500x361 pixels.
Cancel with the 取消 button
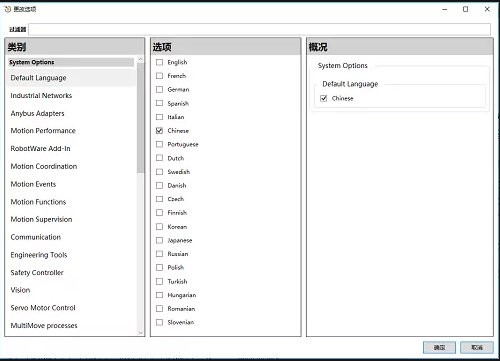[477, 347]
